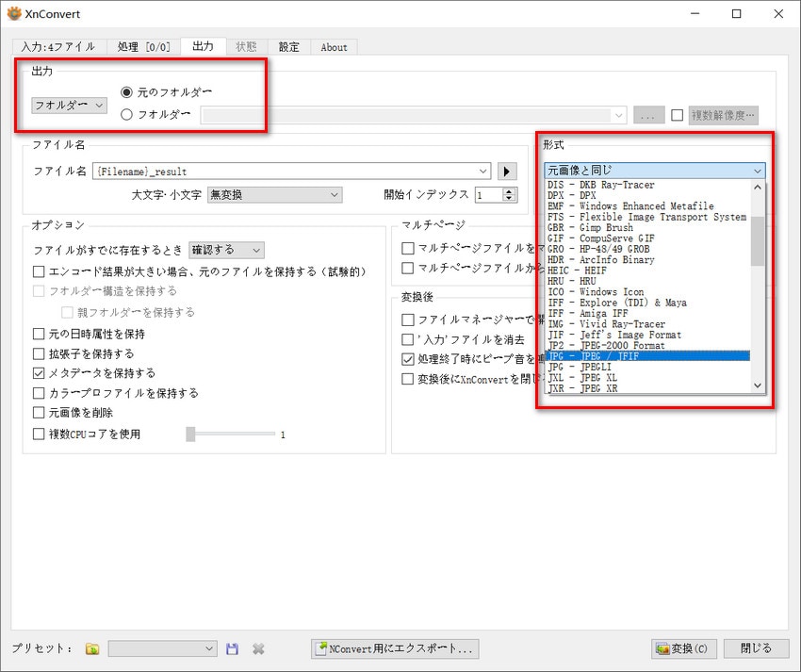The height and width of the screenshot is (672, 801).
Task: Select JIF - Jeff's Image Format
Action: (x=648, y=335)
